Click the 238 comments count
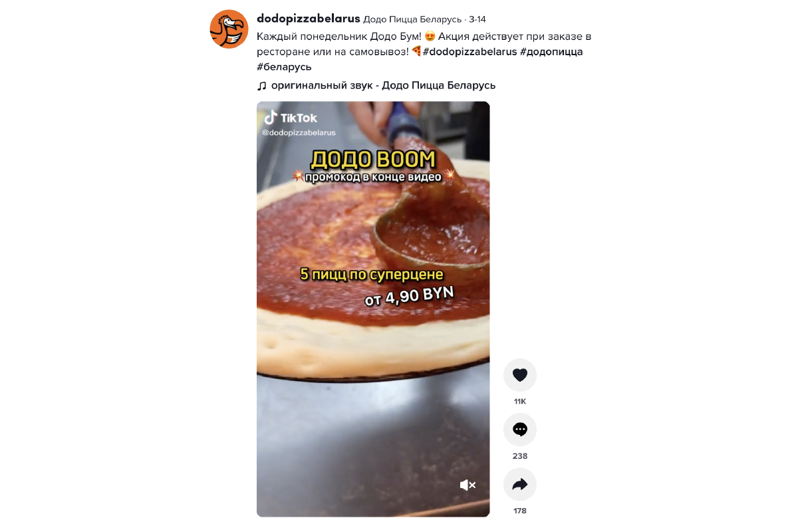Image resolution: width=798 pixels, height=532 pixels. click(520, 456)
